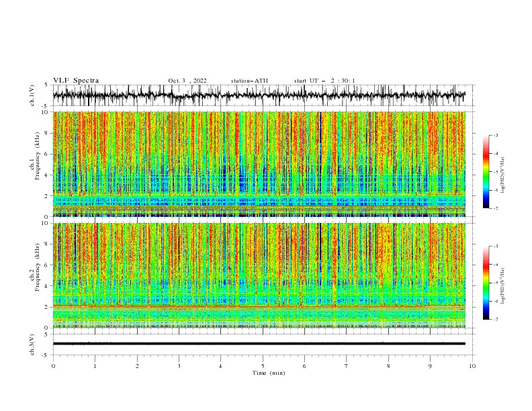532x411 pixels.
Task: Click the '4' tick on ch.2 frequency axis
Action: [x=47, y=286]
